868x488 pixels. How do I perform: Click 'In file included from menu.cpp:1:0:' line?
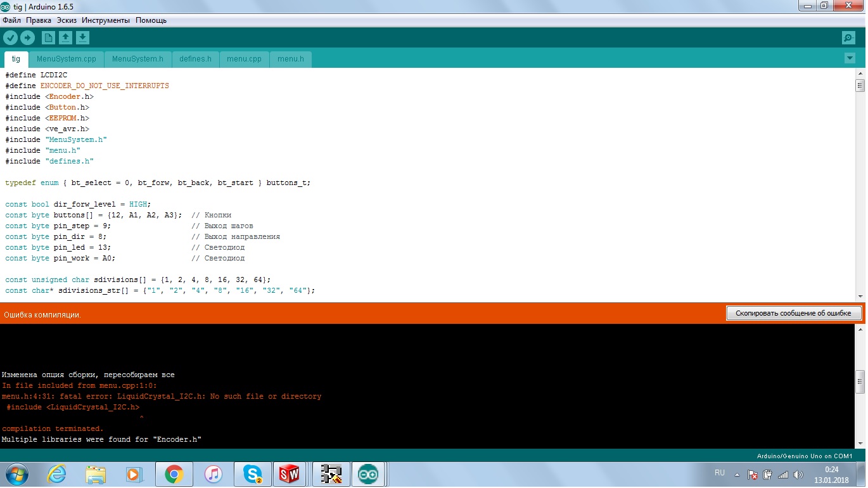[x=79, y=385]
